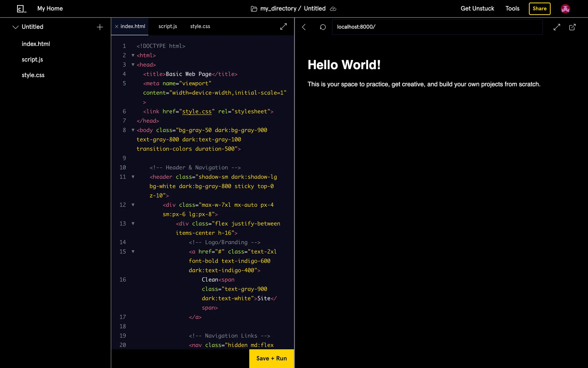
Task: Expand the code editor to fullscreen
Action: (x=283, y=27)
